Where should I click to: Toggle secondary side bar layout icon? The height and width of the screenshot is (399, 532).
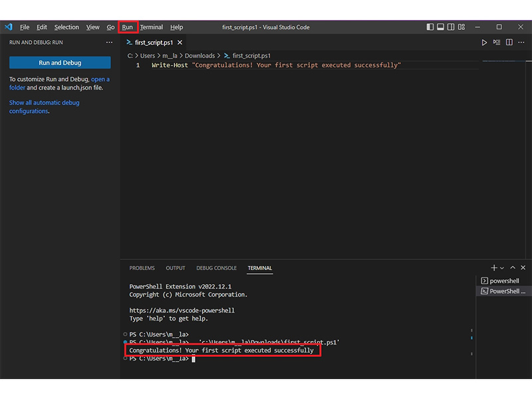coord(451,27)
